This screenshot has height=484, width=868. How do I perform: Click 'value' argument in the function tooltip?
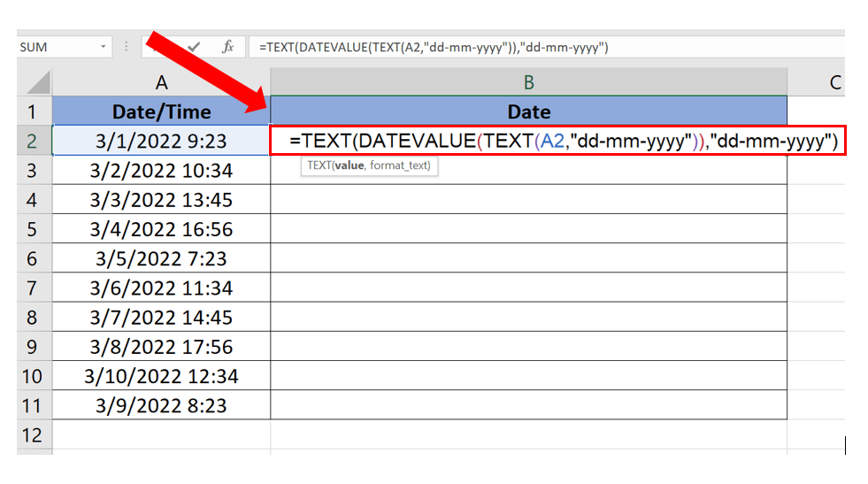pos(350,165)
